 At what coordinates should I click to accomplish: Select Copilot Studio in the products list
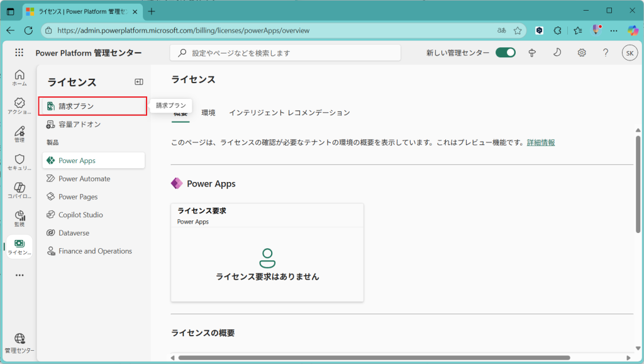coord(94,215)
